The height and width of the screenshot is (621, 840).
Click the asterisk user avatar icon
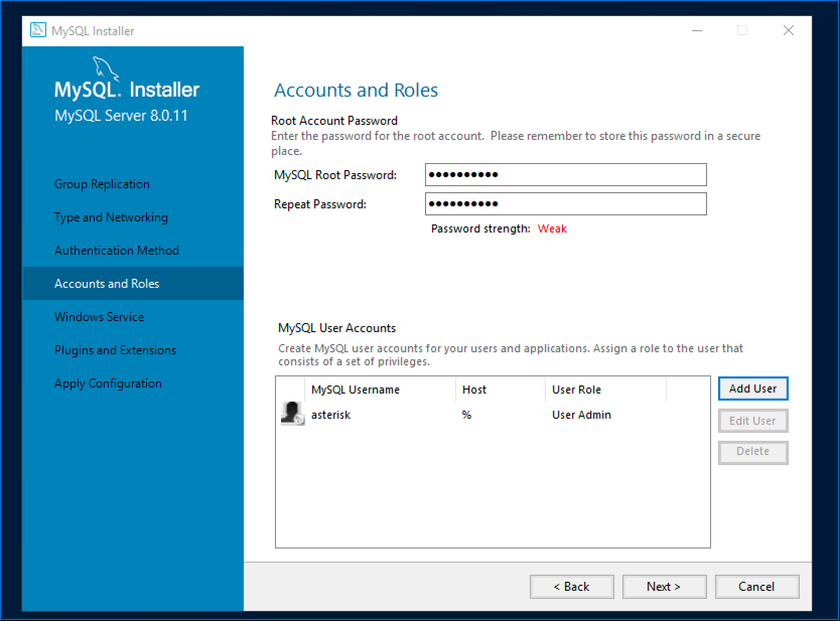point(292,414)
